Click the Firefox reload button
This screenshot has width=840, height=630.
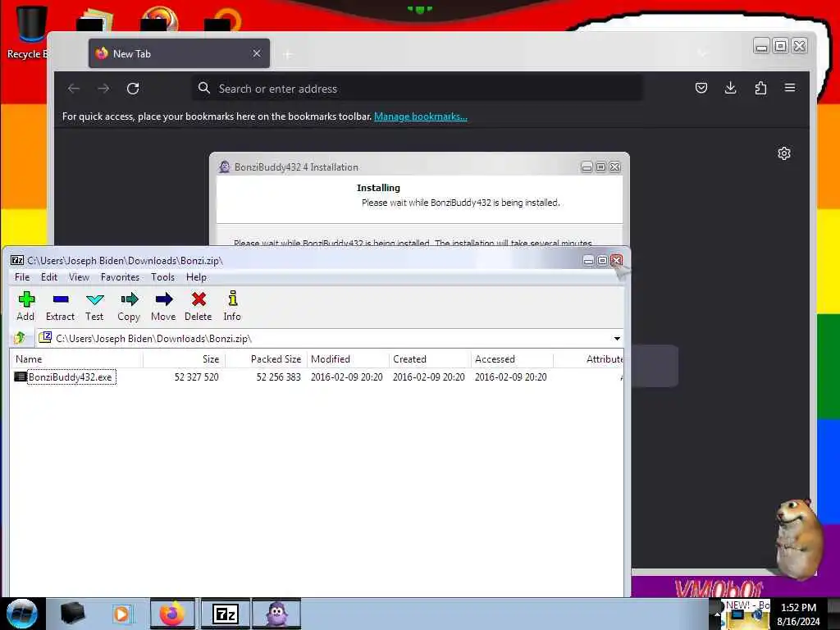(x=133, y=89)
